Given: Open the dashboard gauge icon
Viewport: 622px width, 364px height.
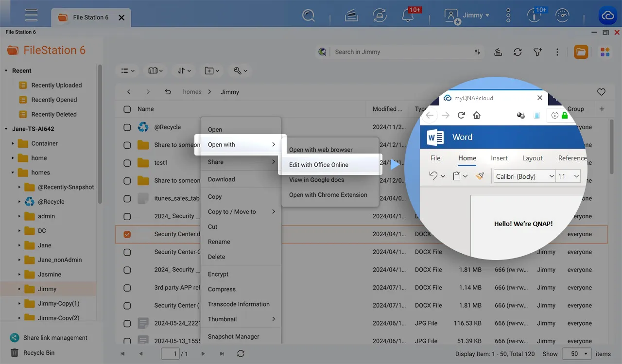Looking at the screenshot, I should (x=562, y=15).
